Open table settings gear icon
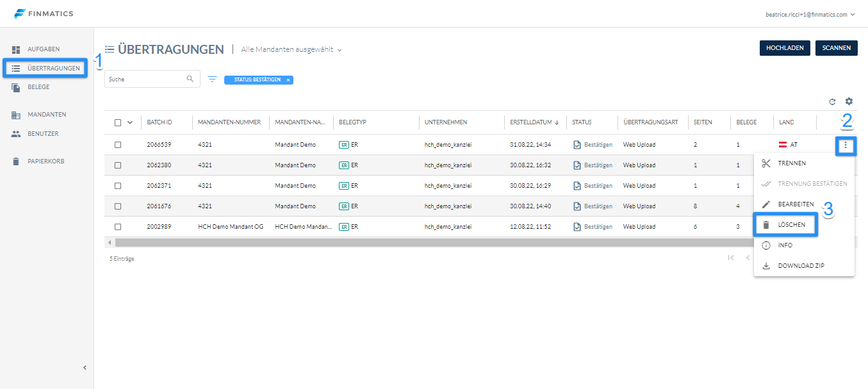The image size is (868, 389). pos(849,101)
